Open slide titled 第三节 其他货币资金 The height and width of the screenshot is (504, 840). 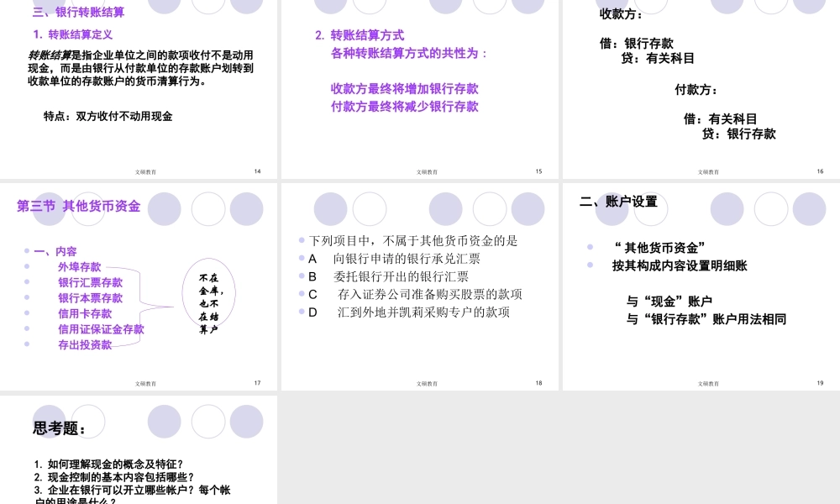tap(77, 207)
